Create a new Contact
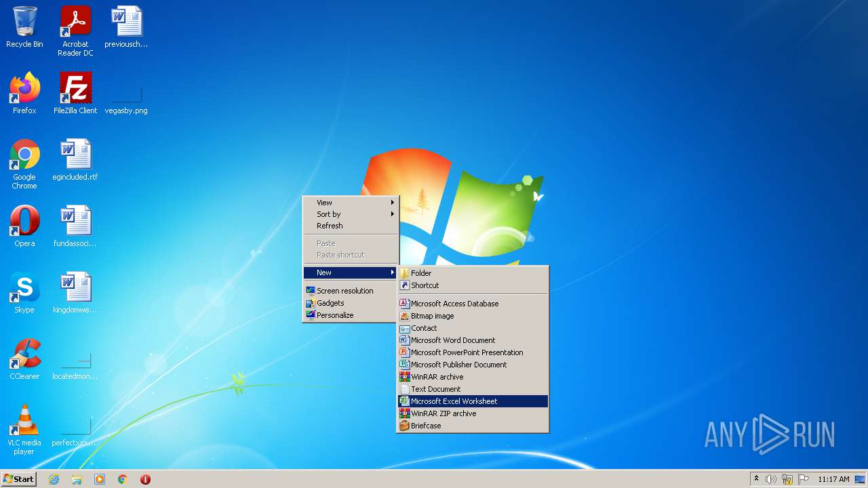868x488 pixels. [x=473, y=328]
